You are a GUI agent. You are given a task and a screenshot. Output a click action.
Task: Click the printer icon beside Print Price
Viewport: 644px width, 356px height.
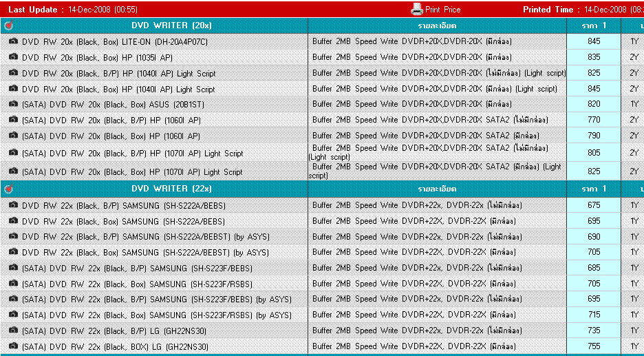tap(417, 9)
